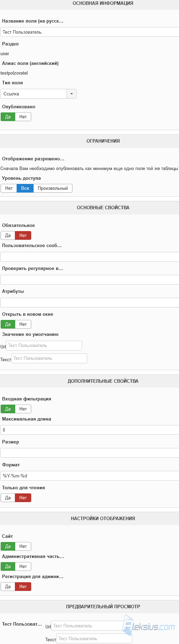
Task: Click the 'ОСНОВНАЯ ИНФОРМАЦИЯ' section header
Action: (x=103, y=3)
